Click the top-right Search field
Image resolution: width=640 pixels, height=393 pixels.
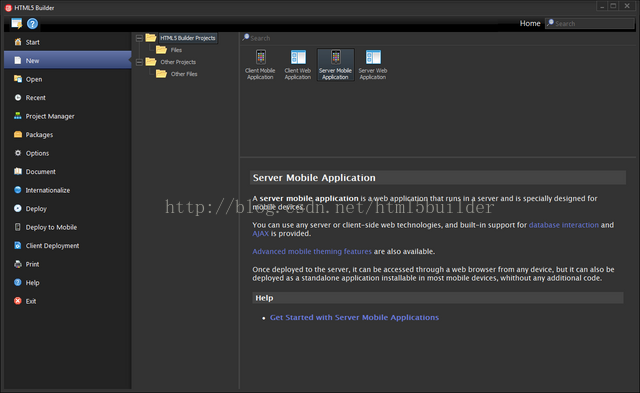(589, 24)
